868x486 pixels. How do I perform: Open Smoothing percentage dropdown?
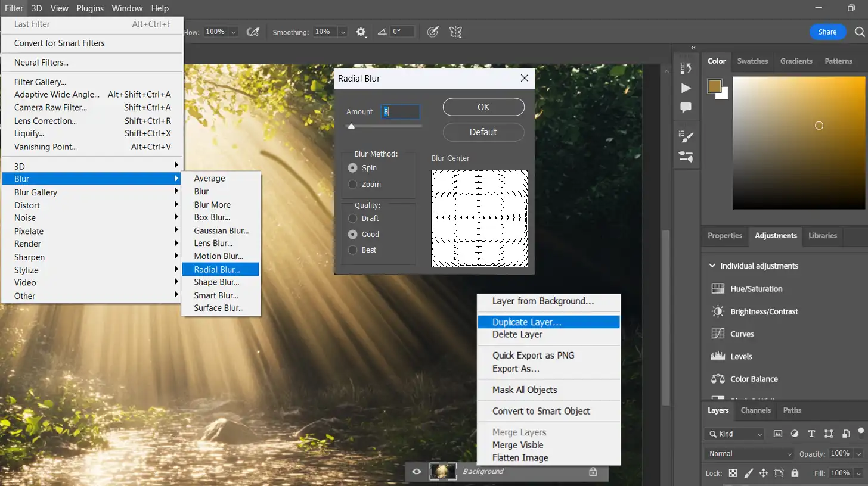(x=342, y=32)
